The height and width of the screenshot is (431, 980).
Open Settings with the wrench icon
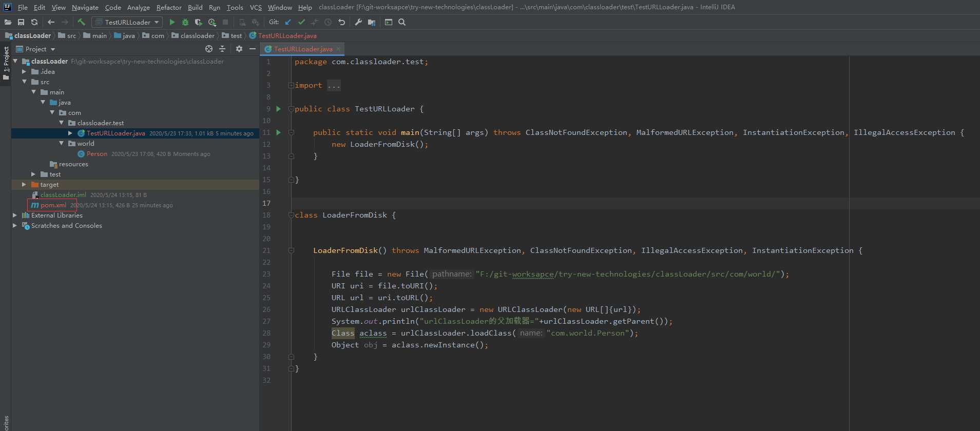(x=358, y=22)
